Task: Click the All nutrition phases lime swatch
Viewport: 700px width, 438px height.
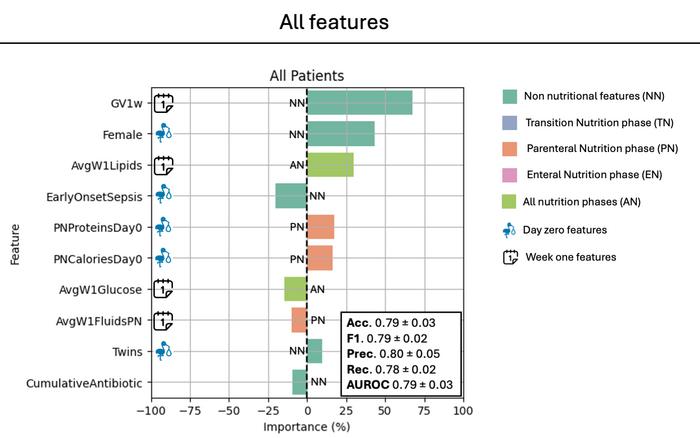Action: pyautogui.click(x=509, y=202)
